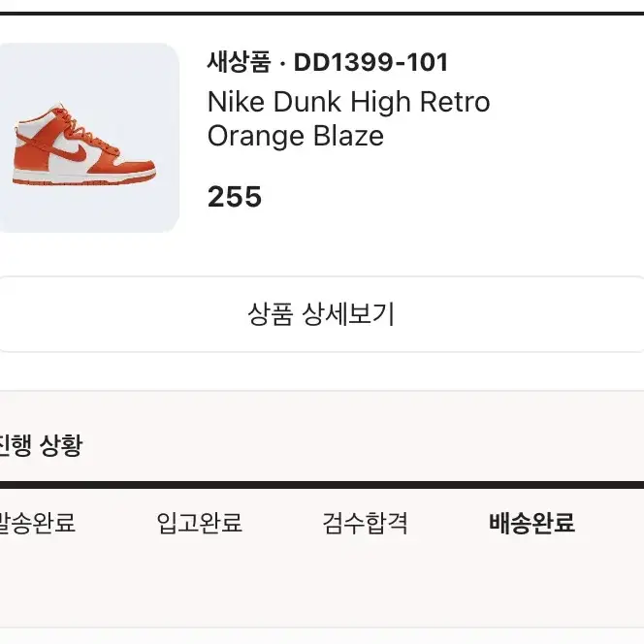Click the 진행 상황 section heading
644x644 pixels.
tap(41, 445)
